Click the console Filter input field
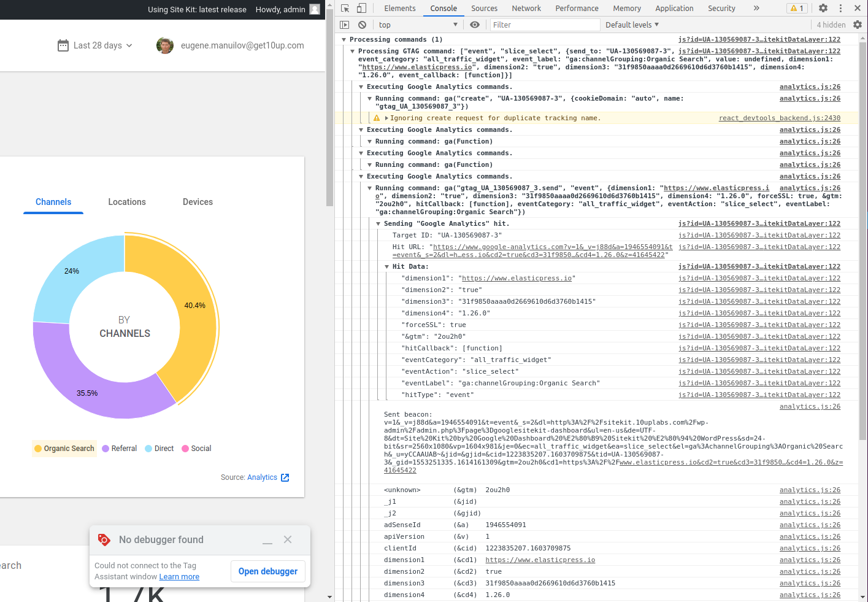 544,25
